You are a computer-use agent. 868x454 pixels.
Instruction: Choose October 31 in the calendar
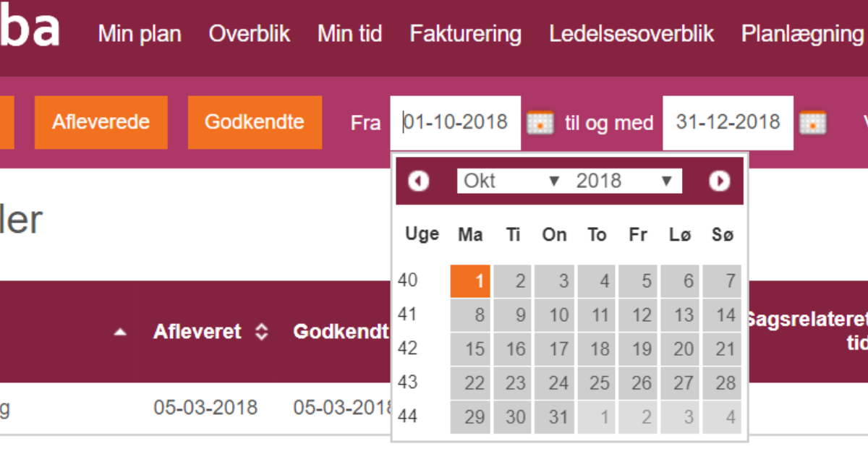555,417
